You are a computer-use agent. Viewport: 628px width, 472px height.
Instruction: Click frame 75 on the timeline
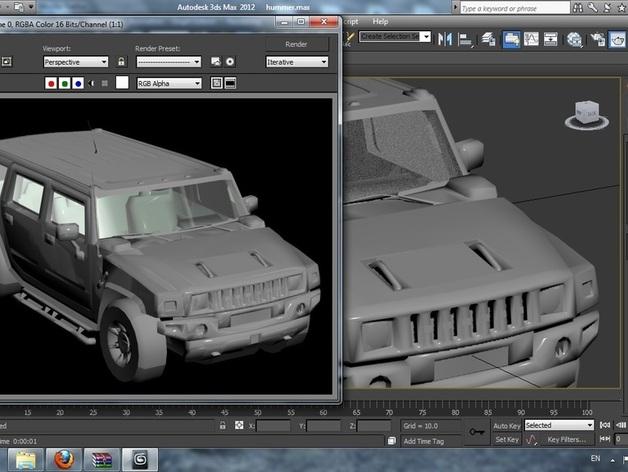tap(423, 412)
